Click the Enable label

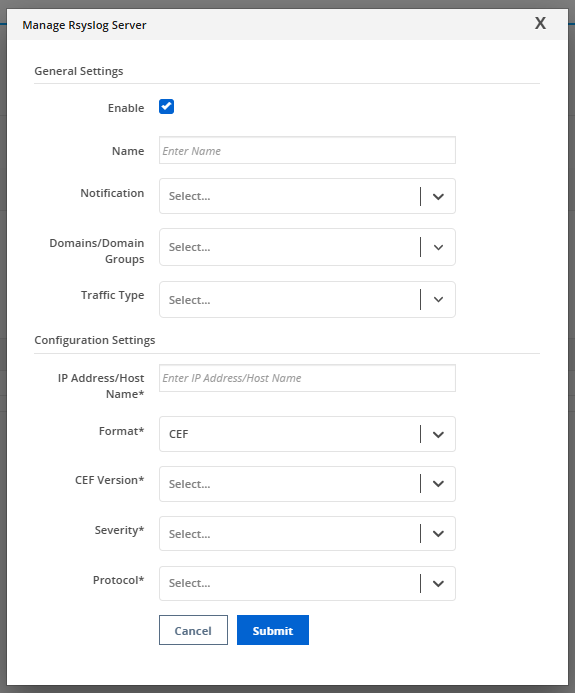(126, 108)
